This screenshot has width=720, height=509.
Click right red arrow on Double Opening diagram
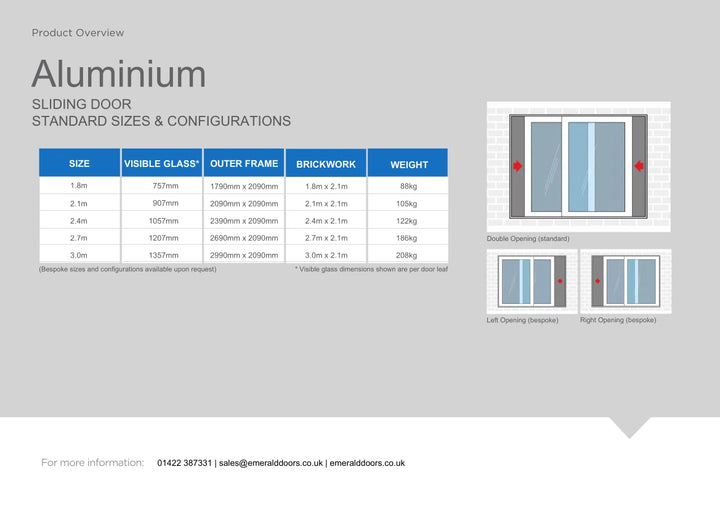click(x=639, y=166)
